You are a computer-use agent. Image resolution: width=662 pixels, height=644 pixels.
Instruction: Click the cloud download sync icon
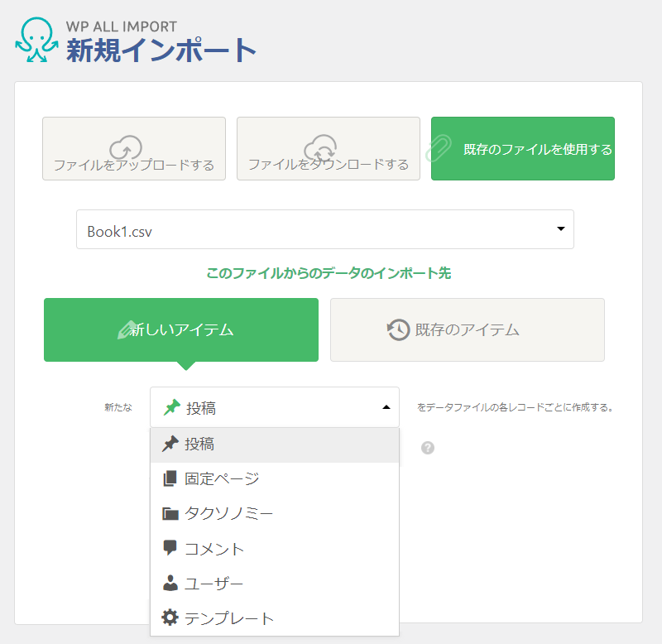320,147
